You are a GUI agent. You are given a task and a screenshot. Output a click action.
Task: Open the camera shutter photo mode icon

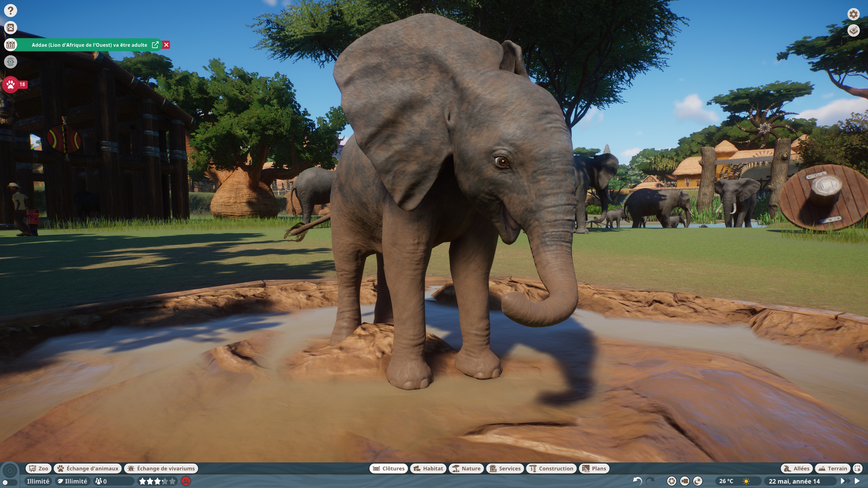point(671,481)
